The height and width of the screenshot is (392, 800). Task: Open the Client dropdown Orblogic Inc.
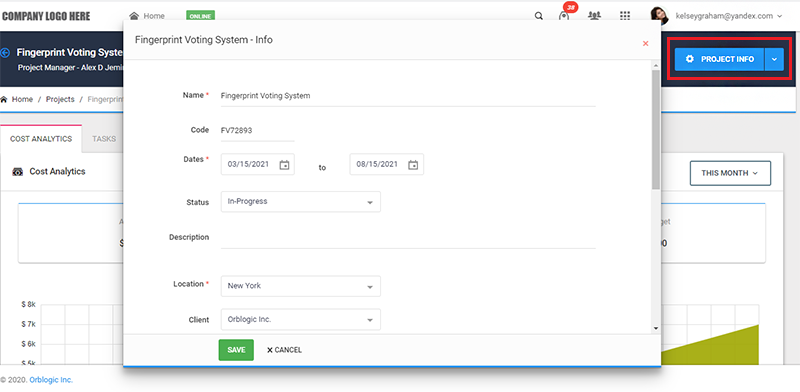tap(301, 320)
